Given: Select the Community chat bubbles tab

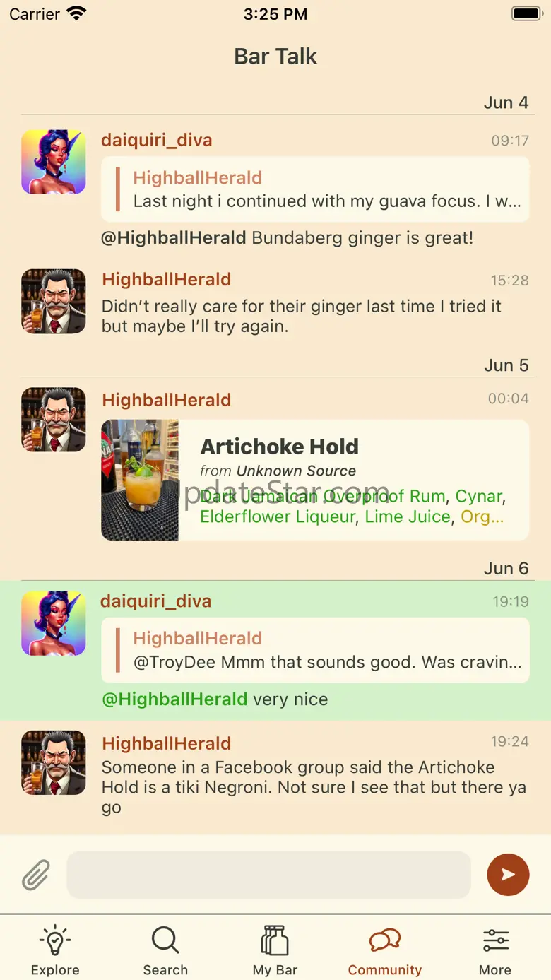Looking at the screenshot, I should pos(385,951).
